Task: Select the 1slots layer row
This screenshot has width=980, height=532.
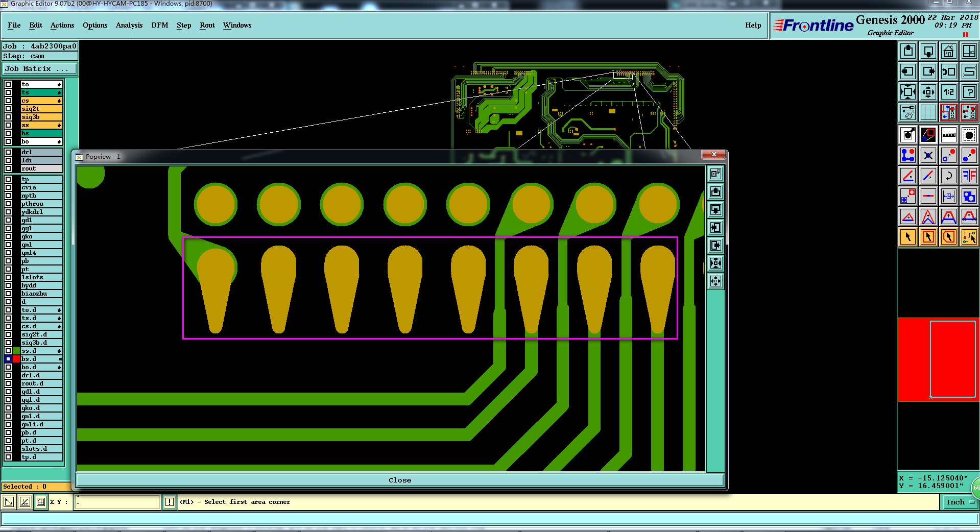Action: coord(41,277)
